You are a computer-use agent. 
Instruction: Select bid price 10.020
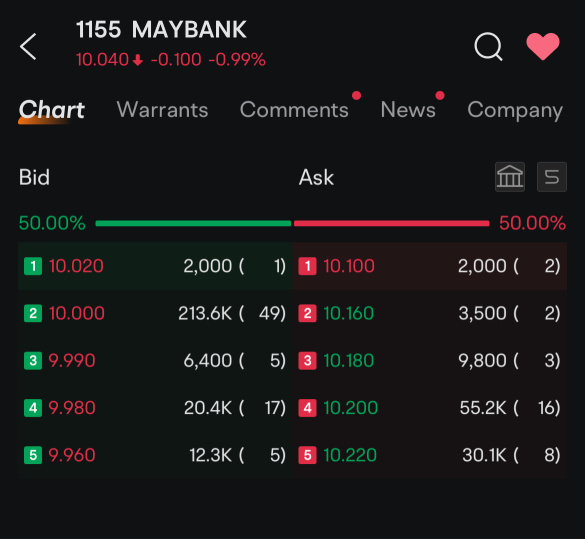[x=76, y=266]
